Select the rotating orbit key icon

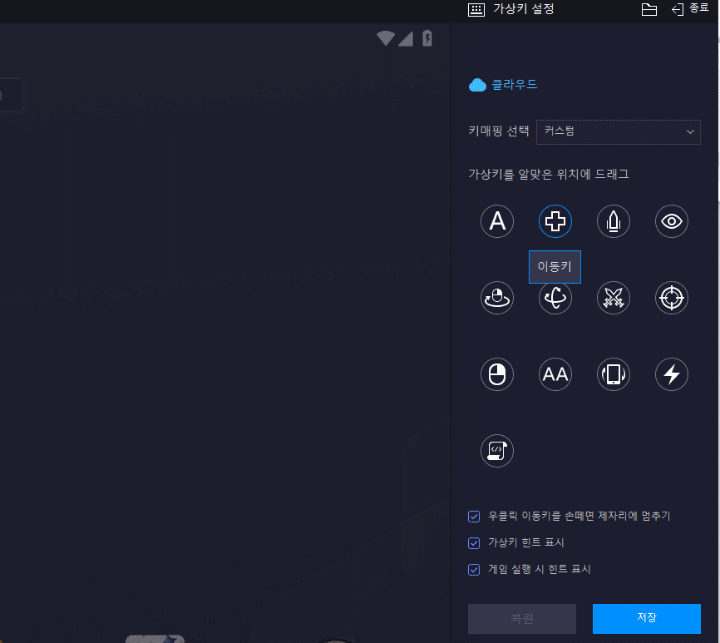555,299
